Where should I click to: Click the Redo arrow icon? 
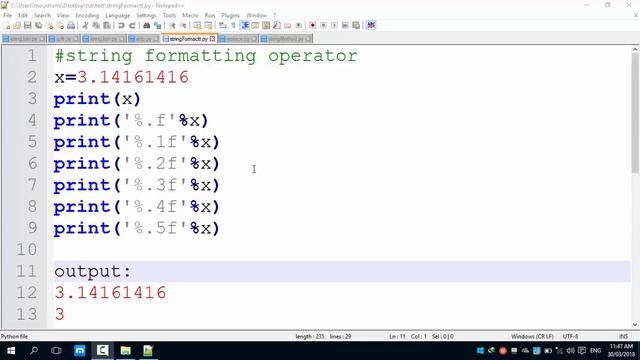[132, 25]
